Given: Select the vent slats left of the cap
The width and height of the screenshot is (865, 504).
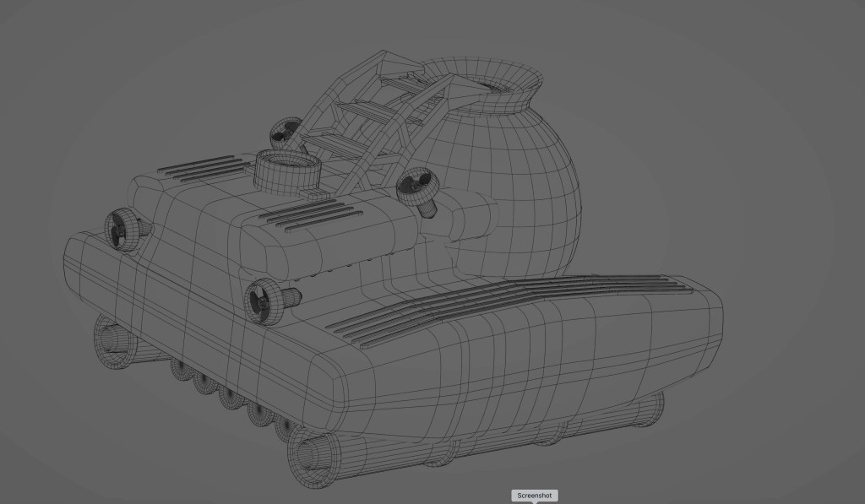Looking at the screenshot, I should click(x=196, y=167).
